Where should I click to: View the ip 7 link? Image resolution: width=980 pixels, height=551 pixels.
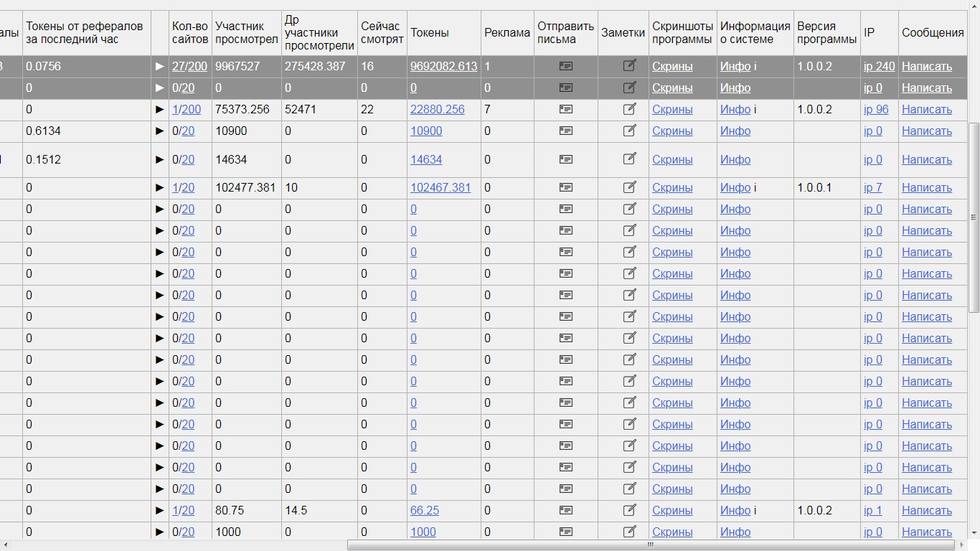coord(873,187)
